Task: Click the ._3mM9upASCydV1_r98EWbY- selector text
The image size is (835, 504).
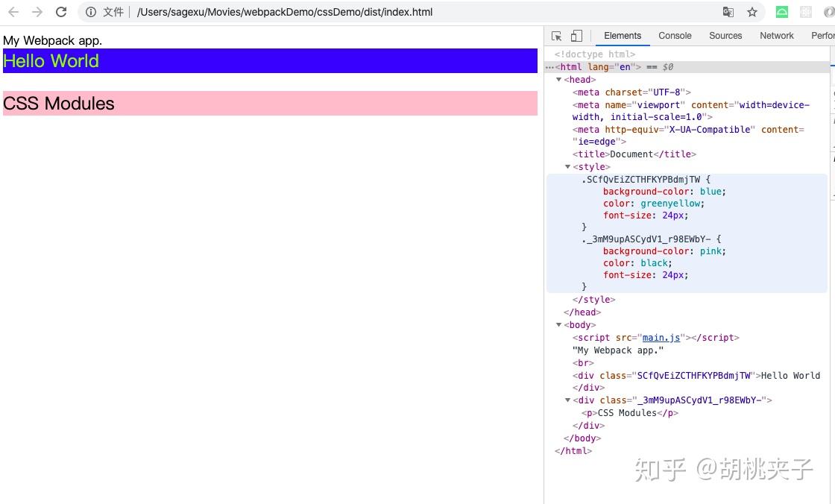Action: 646,239
